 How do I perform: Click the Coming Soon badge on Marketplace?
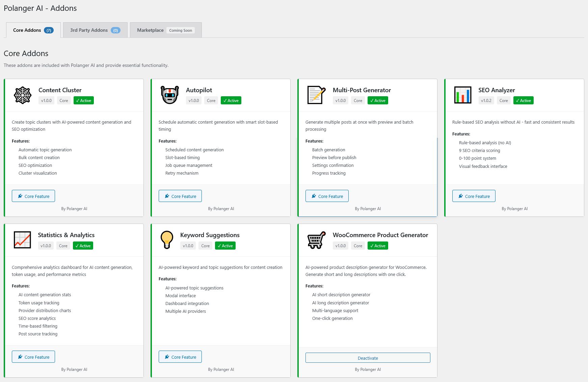click(x=181, y=30)
